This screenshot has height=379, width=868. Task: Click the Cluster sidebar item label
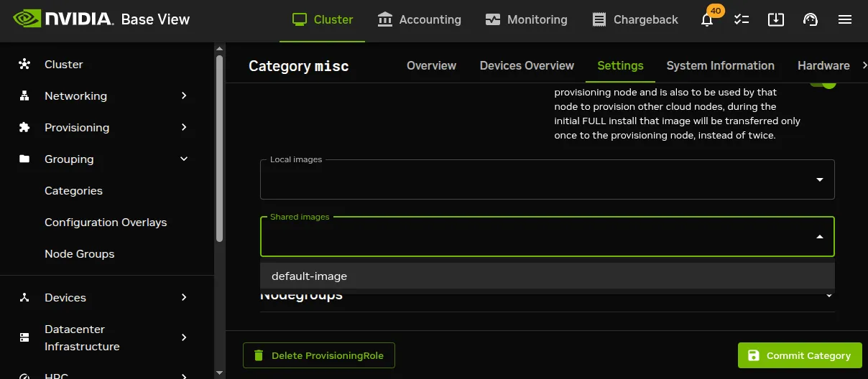64,65
